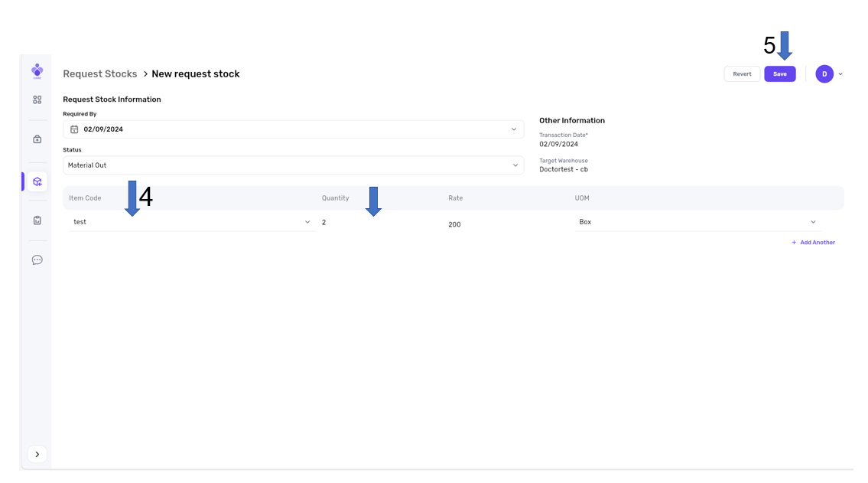Expand the user menu chevron beside avatar
The image size is (868, 483).
[x=840, y=74]
